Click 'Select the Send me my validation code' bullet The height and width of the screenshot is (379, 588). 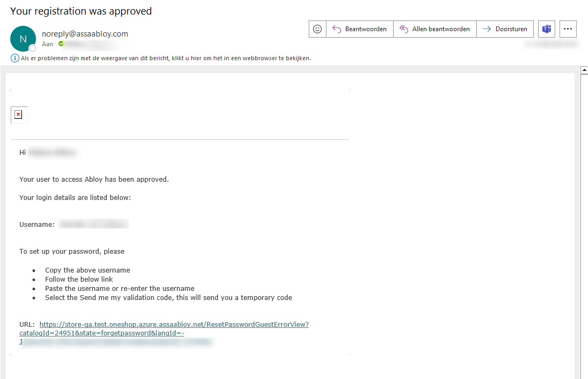[x=169, y=298]
